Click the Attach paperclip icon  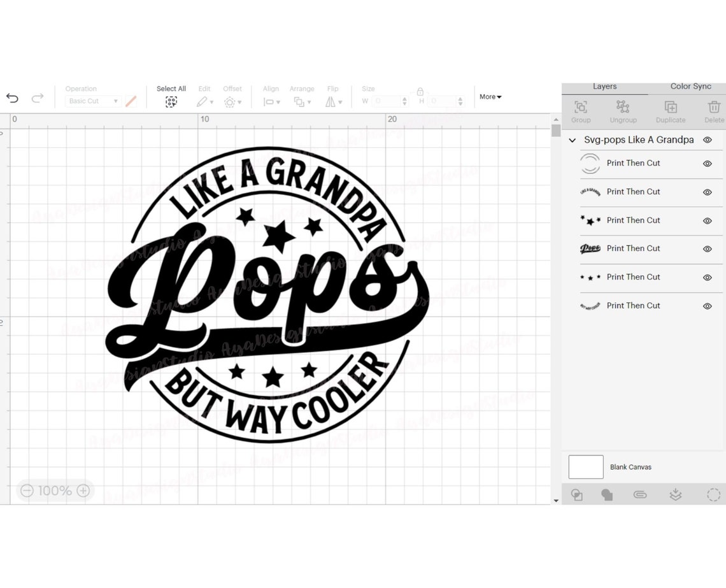tap(640, 495)
